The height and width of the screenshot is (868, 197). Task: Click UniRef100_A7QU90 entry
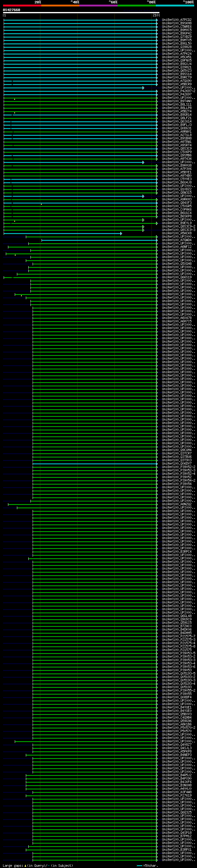177,81
